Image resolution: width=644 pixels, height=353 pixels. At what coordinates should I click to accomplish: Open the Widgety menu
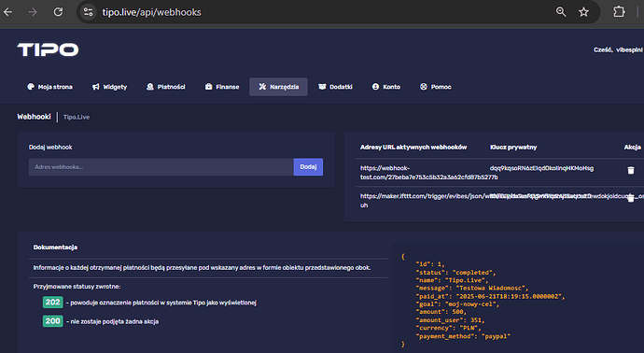click(x=109, y=87)
